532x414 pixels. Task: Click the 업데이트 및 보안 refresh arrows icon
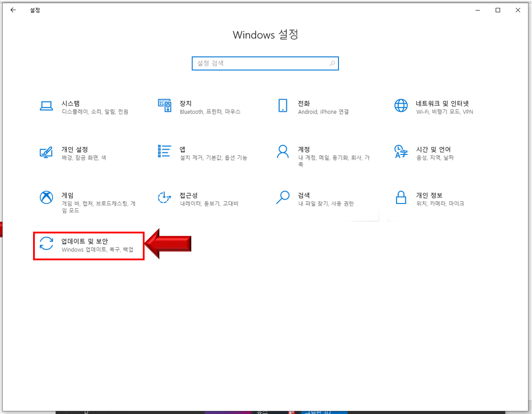coord(46,243)
